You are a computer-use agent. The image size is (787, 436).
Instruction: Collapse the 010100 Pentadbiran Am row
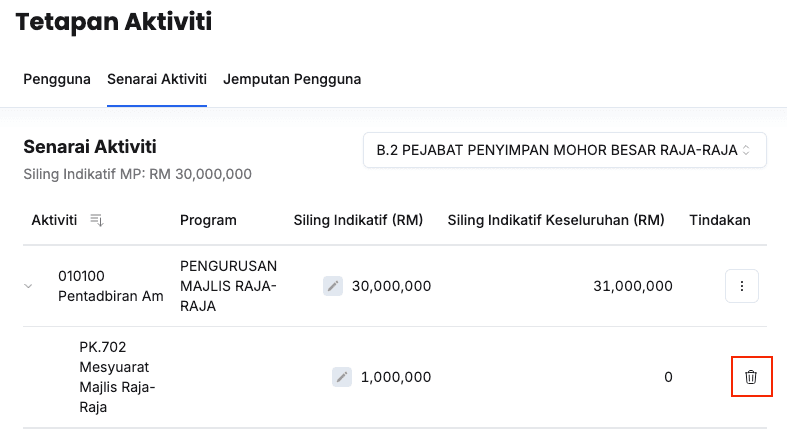tap(29, 286)
